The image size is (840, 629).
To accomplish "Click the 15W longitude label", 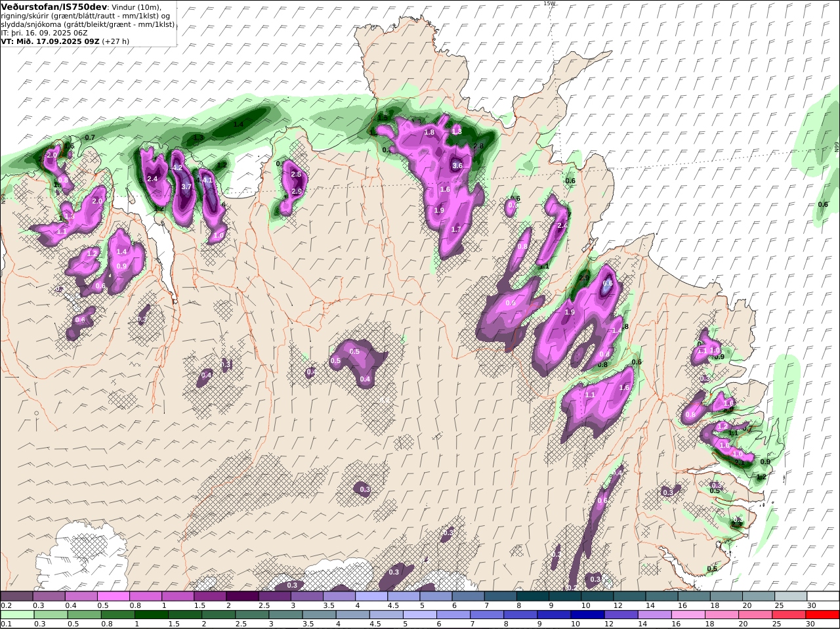I will click(x=549, y=3).
